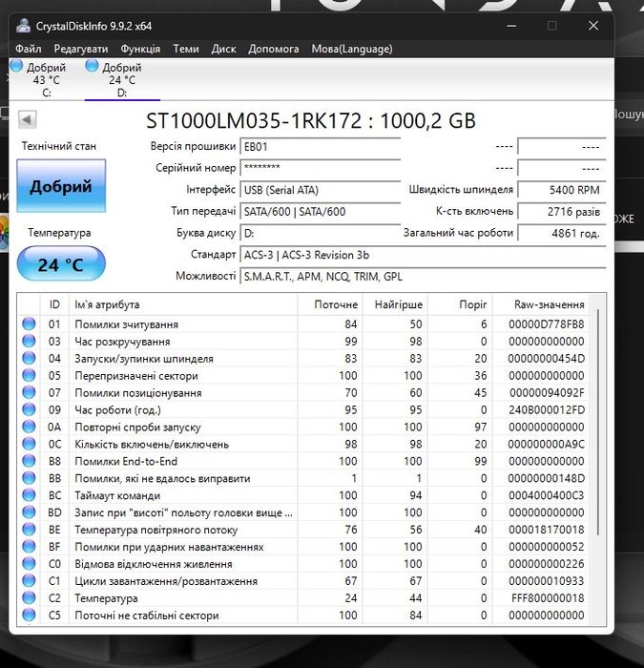The width and height of the screenshot is (644, 668).
Task: Click status orb of attribute BB row
Action: (x=29, y=478)
